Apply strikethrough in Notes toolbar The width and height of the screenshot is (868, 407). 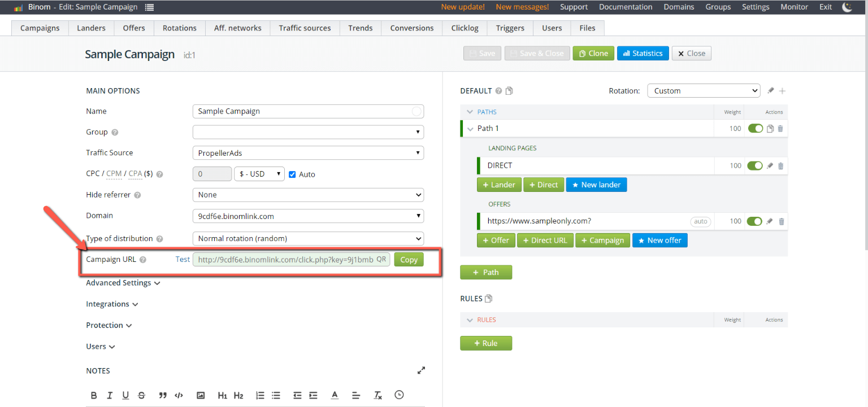click(141, 395)
